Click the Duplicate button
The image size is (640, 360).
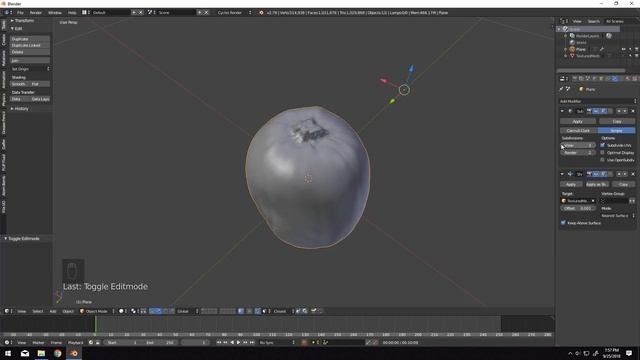[x=30, y=39]
